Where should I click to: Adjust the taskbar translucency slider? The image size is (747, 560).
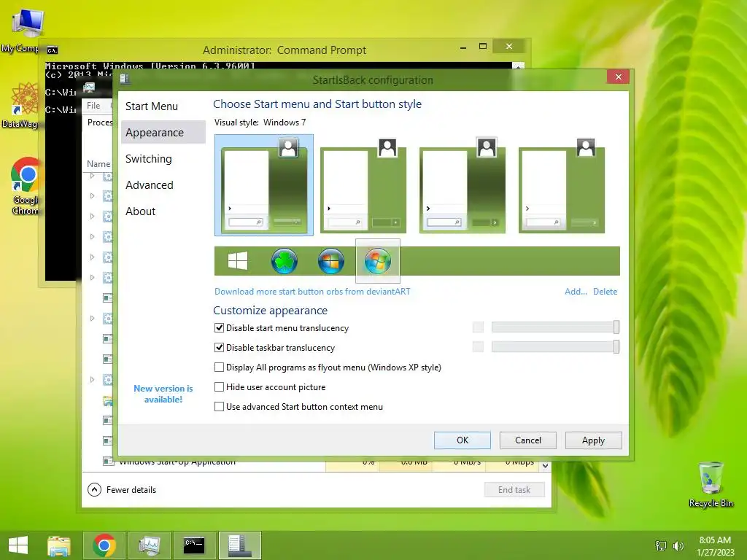[616, 346]
